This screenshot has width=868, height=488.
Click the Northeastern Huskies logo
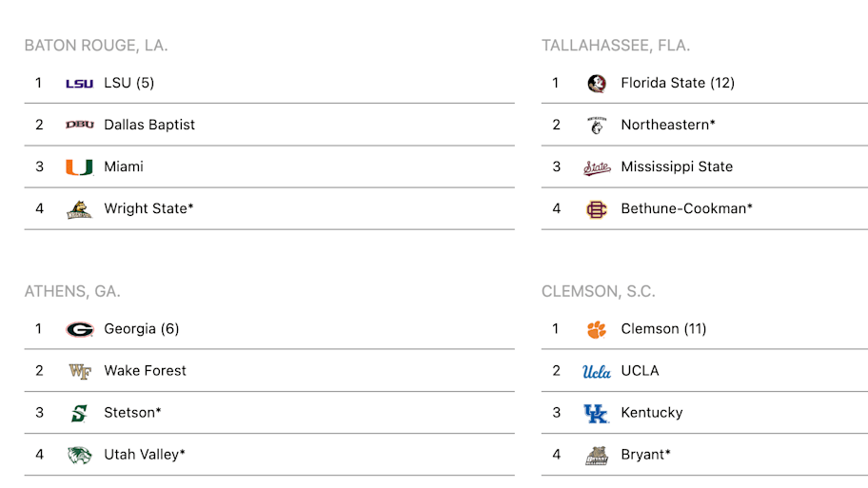tap(596, 126)
